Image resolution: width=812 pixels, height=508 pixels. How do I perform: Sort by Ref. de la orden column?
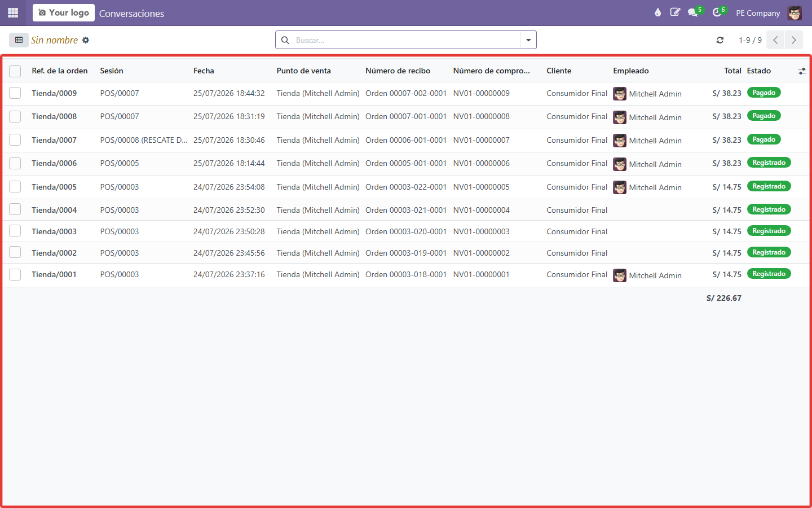tap(60, 71)
